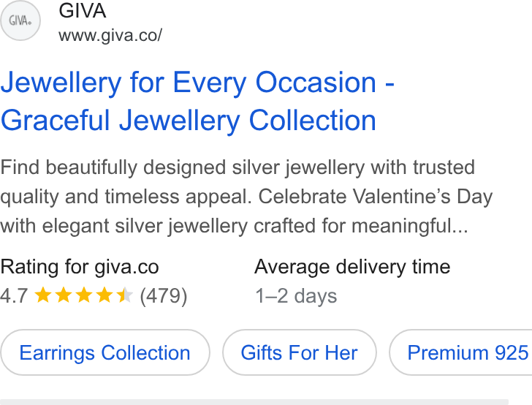The image size is (532, 405).
Task: Click the Average delivery time label
Action: click(352, 267)
